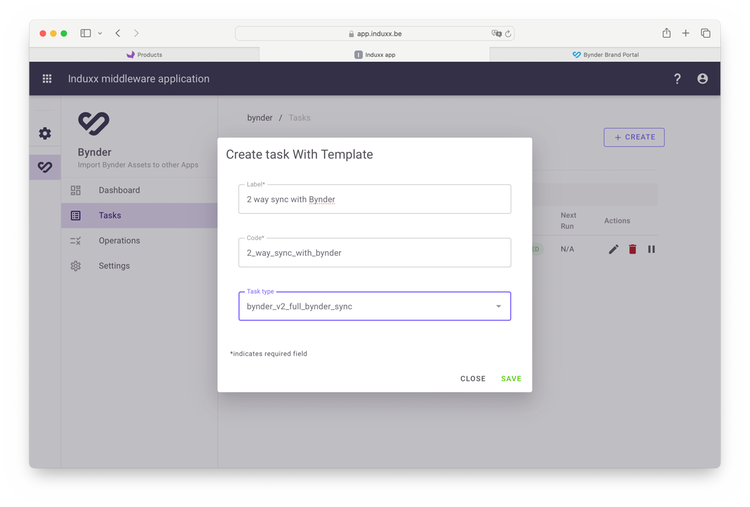The height and width of the screenshot is (507, 750).
Task: Click the Label input field
Action: (375, 199)
